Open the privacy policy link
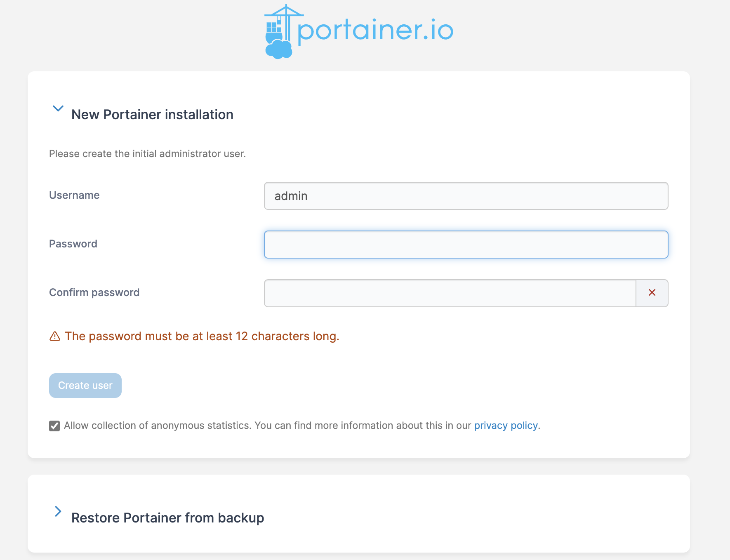 pyautogui.click(x=506, y=426)
